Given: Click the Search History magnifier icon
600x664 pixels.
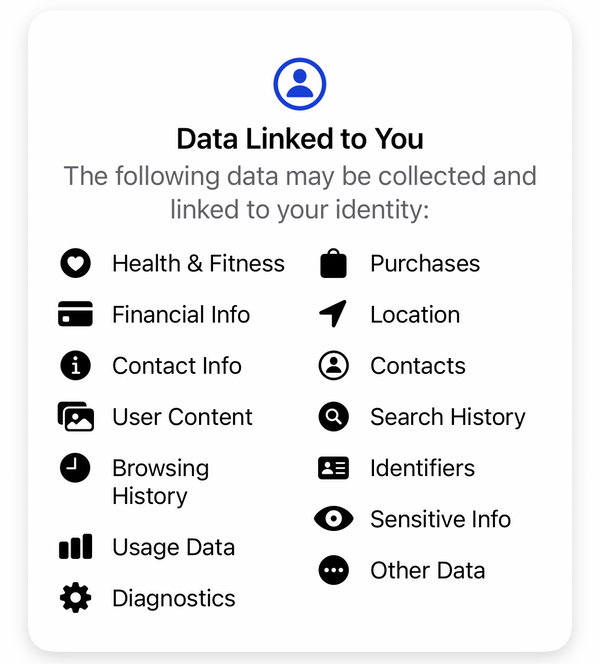Looking at the screenshot, I should tap(334, 417).
